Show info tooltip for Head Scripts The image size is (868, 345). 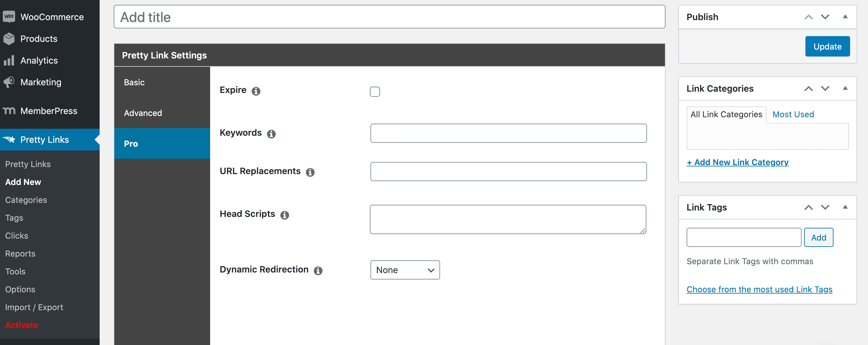pyautogui.click(x=285, y=215)
